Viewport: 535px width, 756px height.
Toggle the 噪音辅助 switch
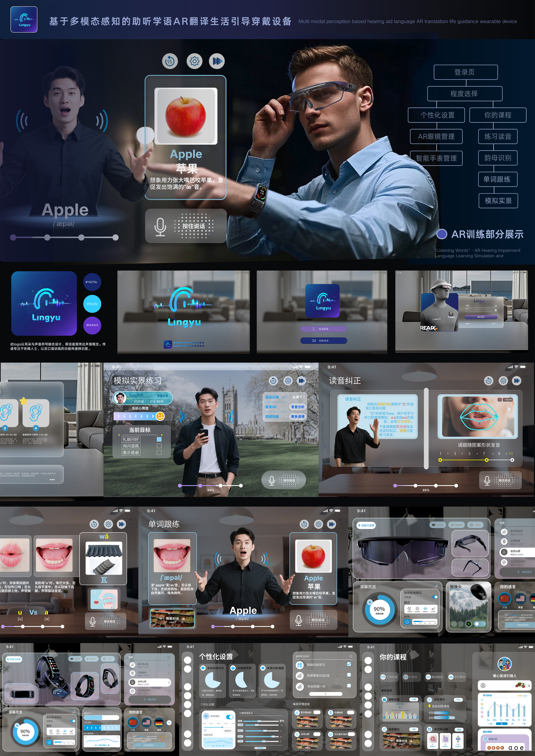(230, 717)
